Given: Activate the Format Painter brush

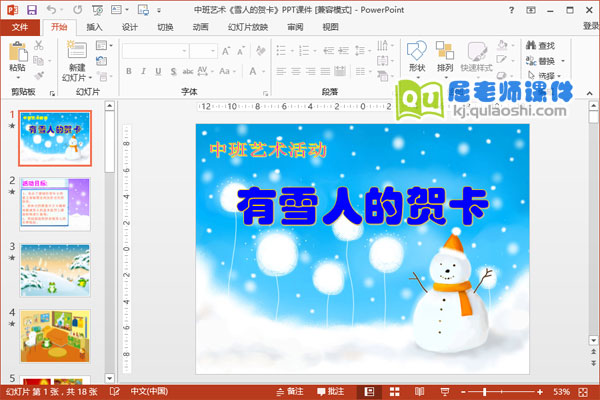Looking at the screenshot, I should click(x=38, y=75).
